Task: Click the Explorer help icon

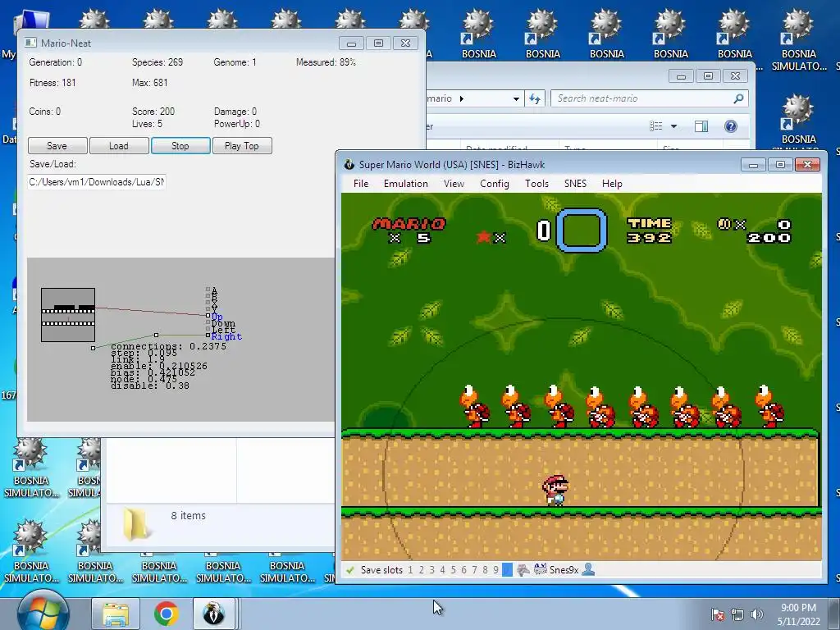Action: point(731,126)
